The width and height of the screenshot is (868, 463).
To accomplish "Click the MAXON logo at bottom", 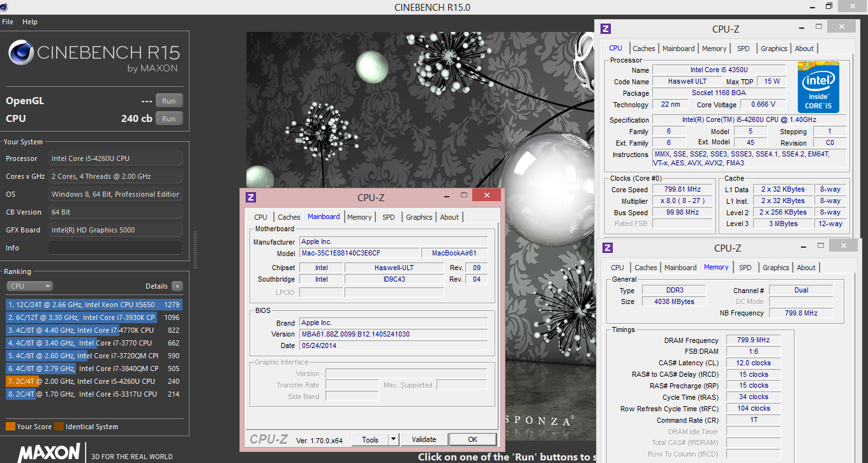I will (x=49, y=452).
